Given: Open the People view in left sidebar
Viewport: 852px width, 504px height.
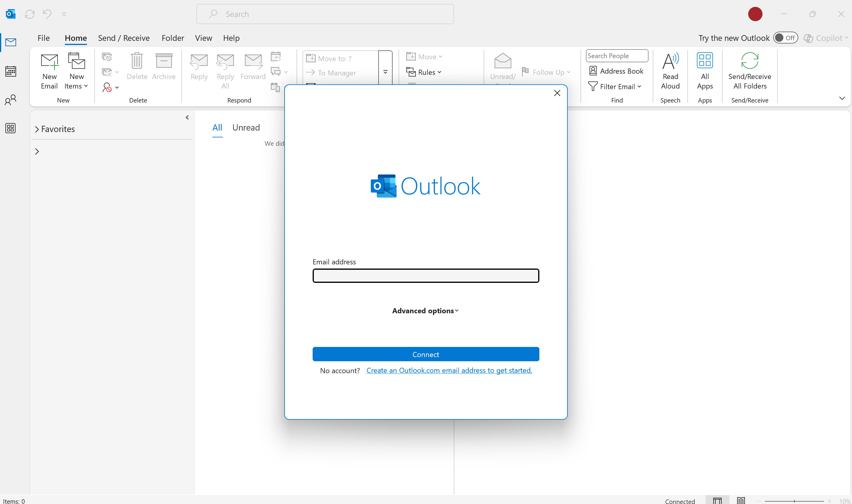Looking at the screenshot, I should point(11,100).
